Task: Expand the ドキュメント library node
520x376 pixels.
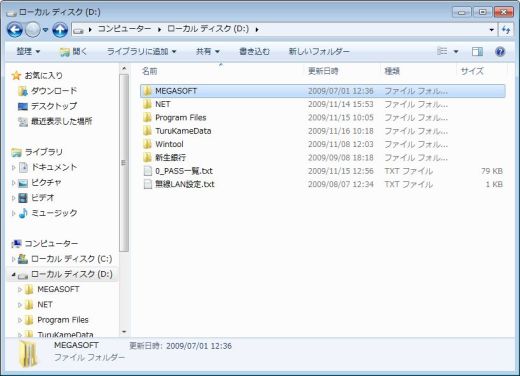Action: 13,168
